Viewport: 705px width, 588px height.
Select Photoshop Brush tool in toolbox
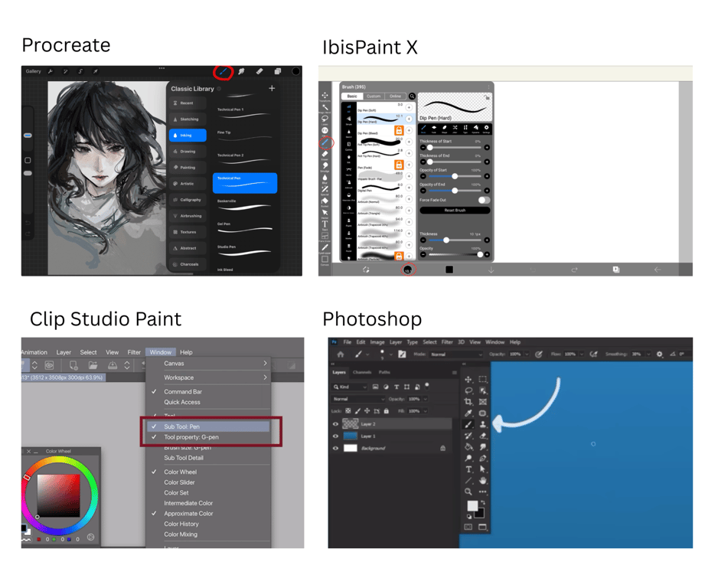click(468, 424)
